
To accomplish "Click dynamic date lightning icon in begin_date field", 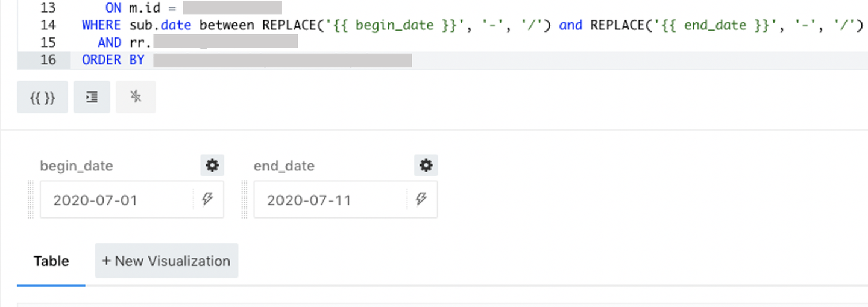I will [x=208, y=199].
